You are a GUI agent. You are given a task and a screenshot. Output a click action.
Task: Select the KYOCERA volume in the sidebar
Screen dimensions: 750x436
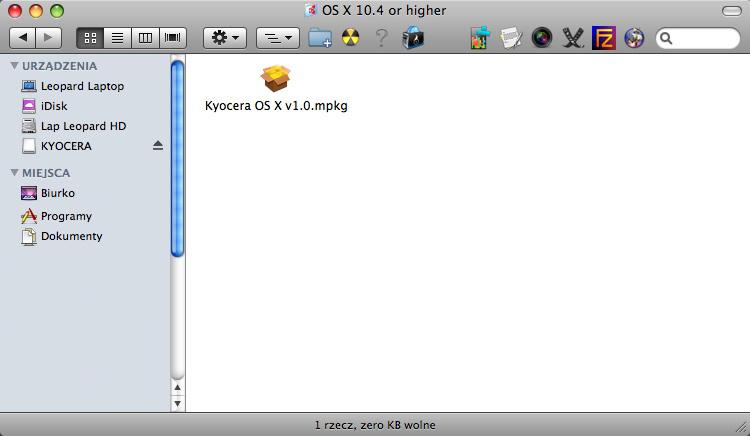(x=56, y=146)
